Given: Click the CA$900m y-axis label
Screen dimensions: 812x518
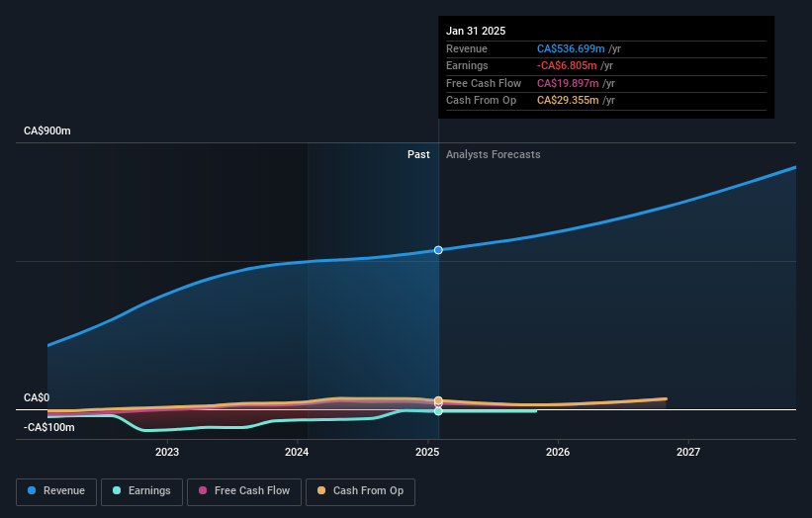Looking at the screenshot, I should coord(47,130).
